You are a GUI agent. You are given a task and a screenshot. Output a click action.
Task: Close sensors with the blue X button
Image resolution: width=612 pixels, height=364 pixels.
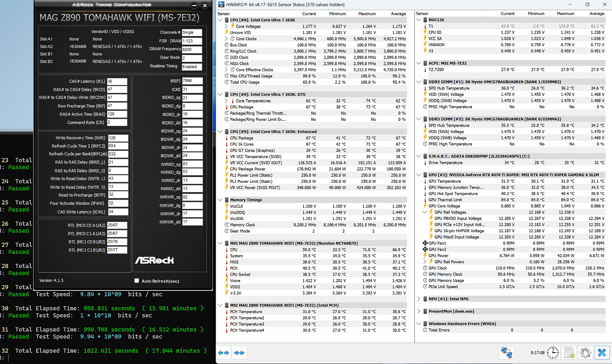(602, 353)
